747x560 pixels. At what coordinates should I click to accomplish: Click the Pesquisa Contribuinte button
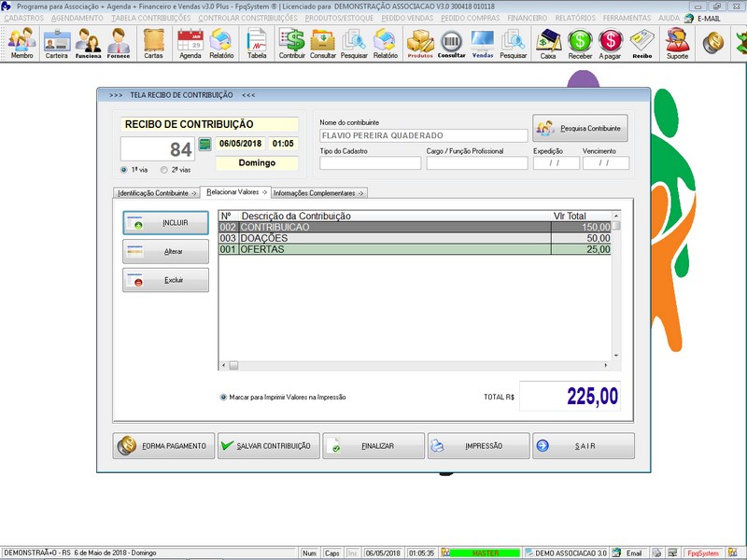(x=580, y=128)
